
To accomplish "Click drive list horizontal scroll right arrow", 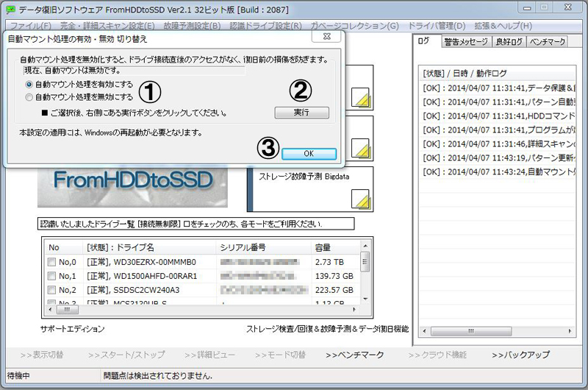I will 354,310.
